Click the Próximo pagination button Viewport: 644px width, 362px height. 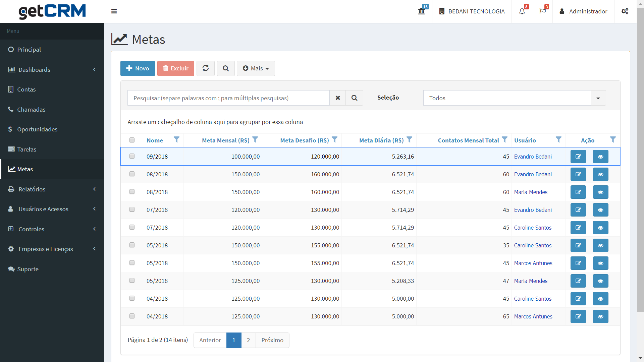(272, 340)
